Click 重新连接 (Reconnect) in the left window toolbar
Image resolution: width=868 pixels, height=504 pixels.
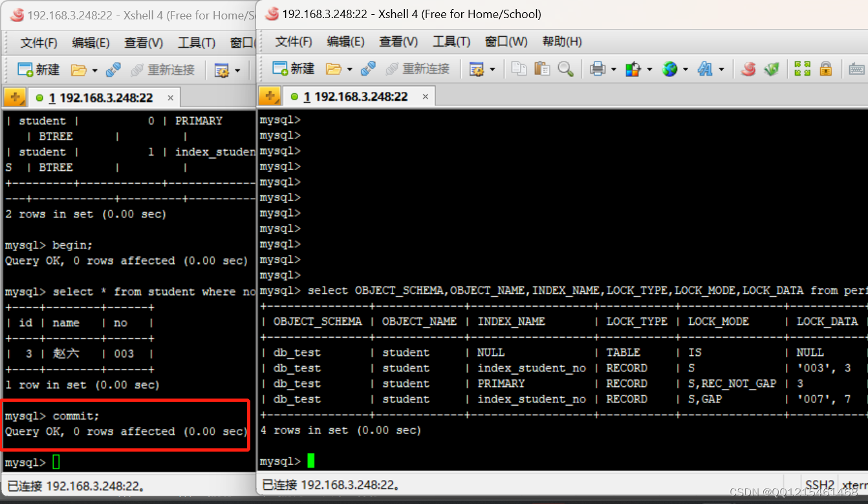[x=163, y=70]
